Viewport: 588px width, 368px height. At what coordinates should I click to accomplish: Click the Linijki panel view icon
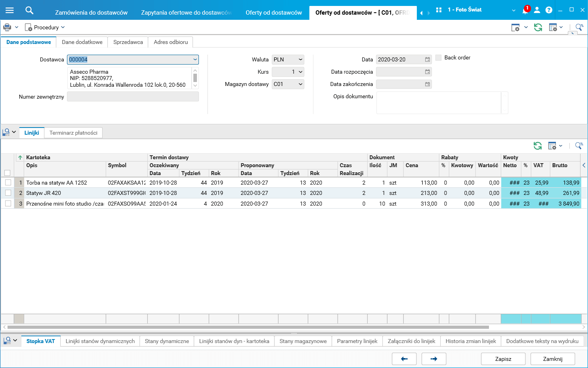tap(6, 132)
